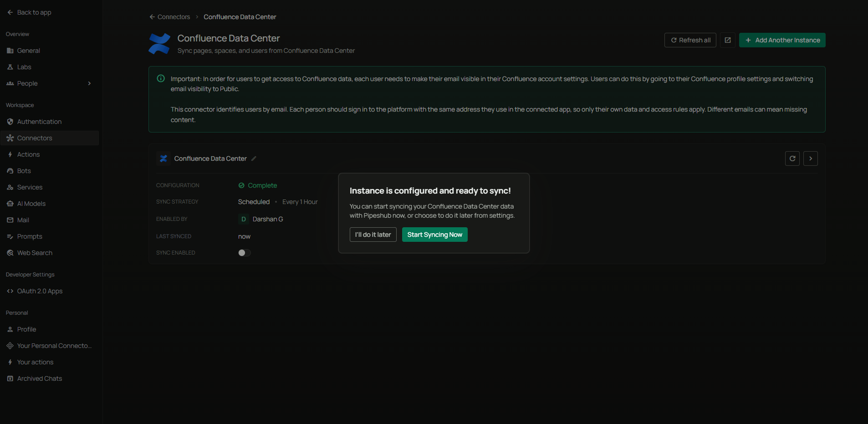This screenshot has height=424, width=868.
Task: Click the Back to app arrow icon
Action: tap(10, 12)
